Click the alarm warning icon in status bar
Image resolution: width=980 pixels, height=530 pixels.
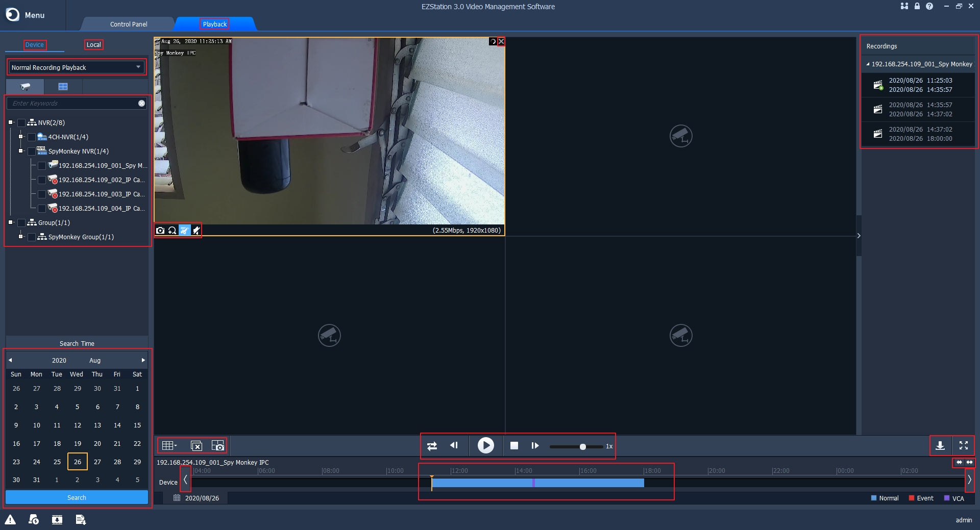10,520
